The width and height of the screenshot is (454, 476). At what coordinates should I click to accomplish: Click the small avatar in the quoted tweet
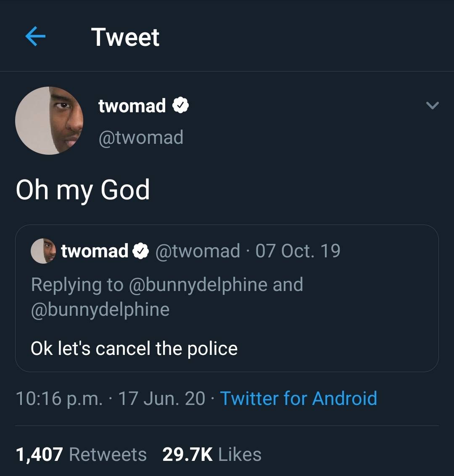pyautogui.click(x=43, y=251)
